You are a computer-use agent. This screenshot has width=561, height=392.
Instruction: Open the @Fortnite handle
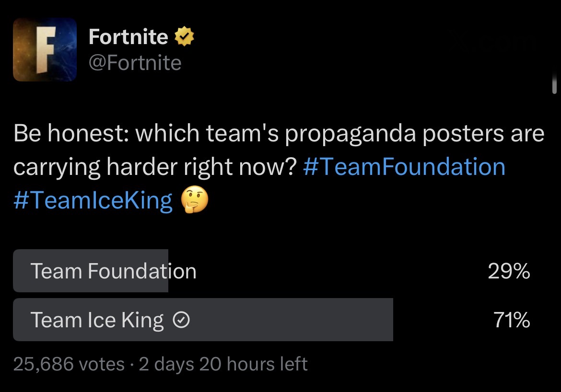135,63
